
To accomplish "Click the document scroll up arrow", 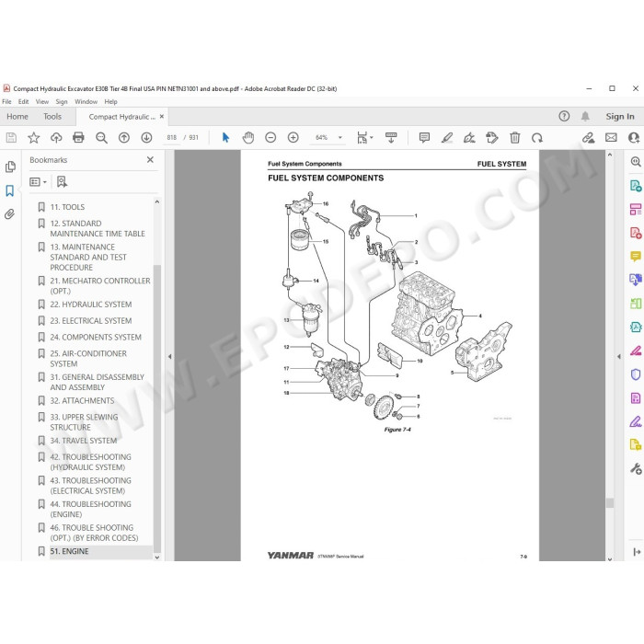I will pyautogui.click(x=610, y=155).
